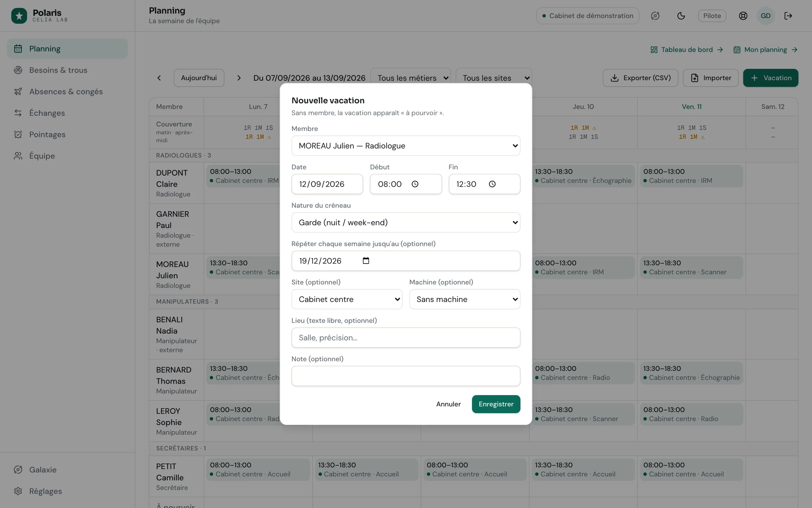The height and width of the screenshot is (508, 812).
Task: Open Planning in sidebar
Action: [x=67, y=49]
